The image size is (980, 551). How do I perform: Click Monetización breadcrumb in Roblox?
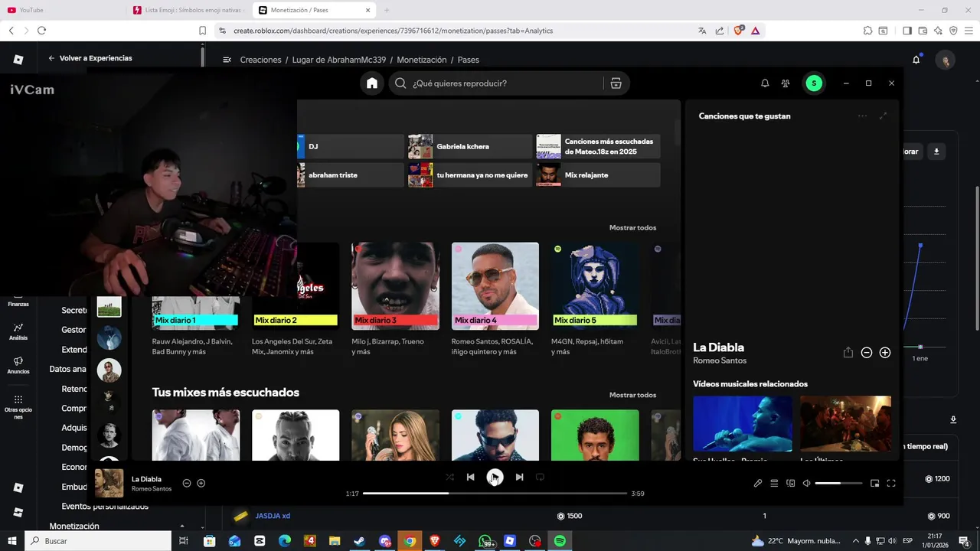click(x=422, y=60)
